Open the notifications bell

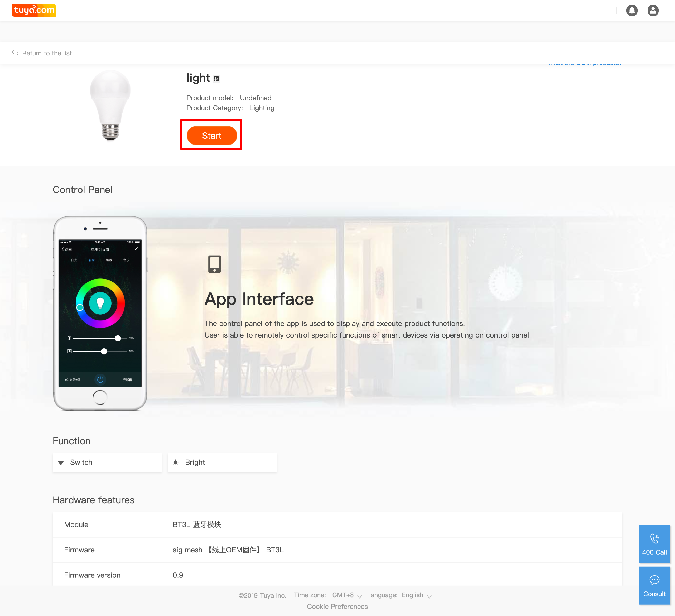631,11
